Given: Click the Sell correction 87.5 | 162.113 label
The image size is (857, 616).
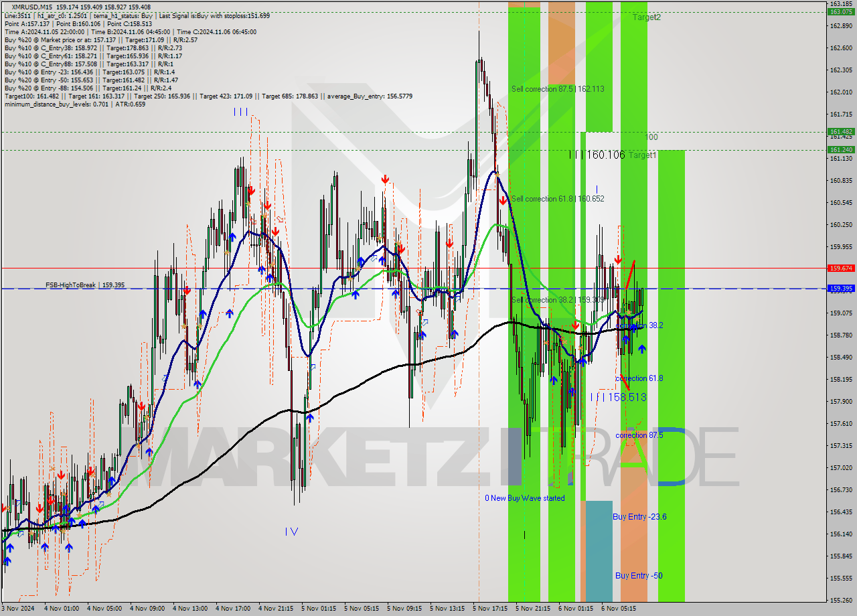Looking at the screenshot, I should (x=558, y=89).
